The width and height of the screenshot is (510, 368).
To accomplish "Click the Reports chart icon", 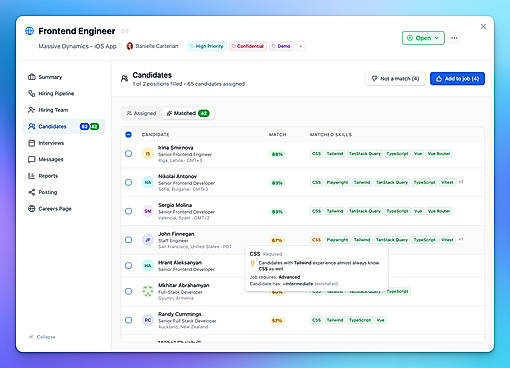I will click(x=32, y=176).
